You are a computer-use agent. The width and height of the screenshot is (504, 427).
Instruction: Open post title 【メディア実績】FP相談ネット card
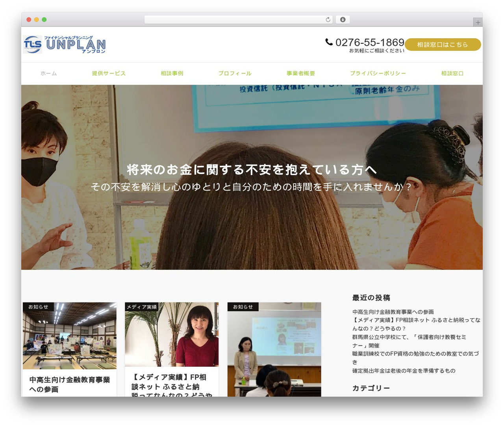[172, 386]
